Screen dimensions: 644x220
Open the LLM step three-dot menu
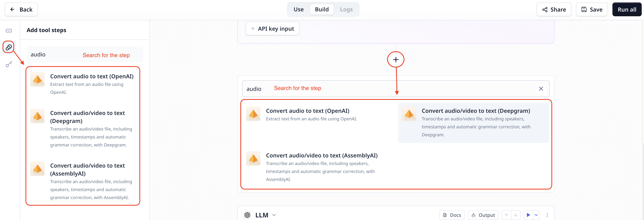pyautogui.click(x=547, y=215)
